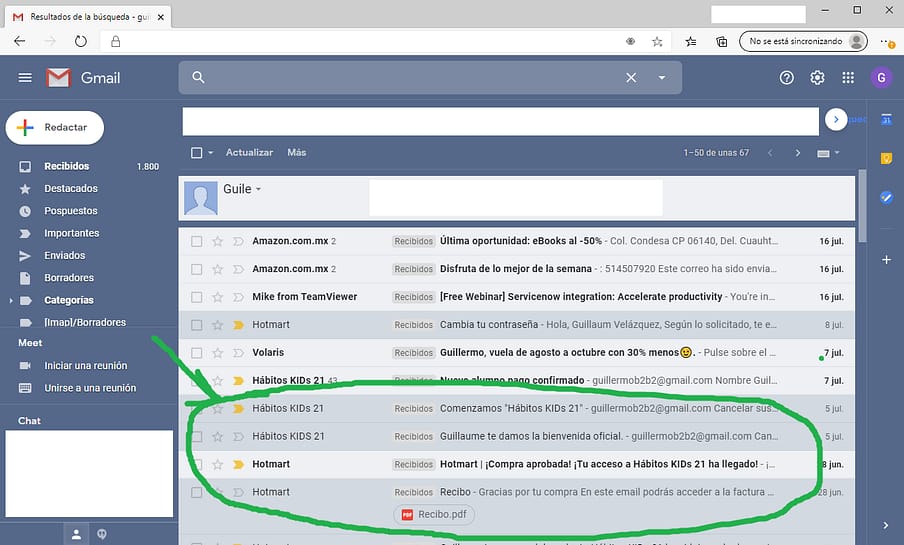
Task: Open the Help question mark icon
Action: (x=786, y=77)
